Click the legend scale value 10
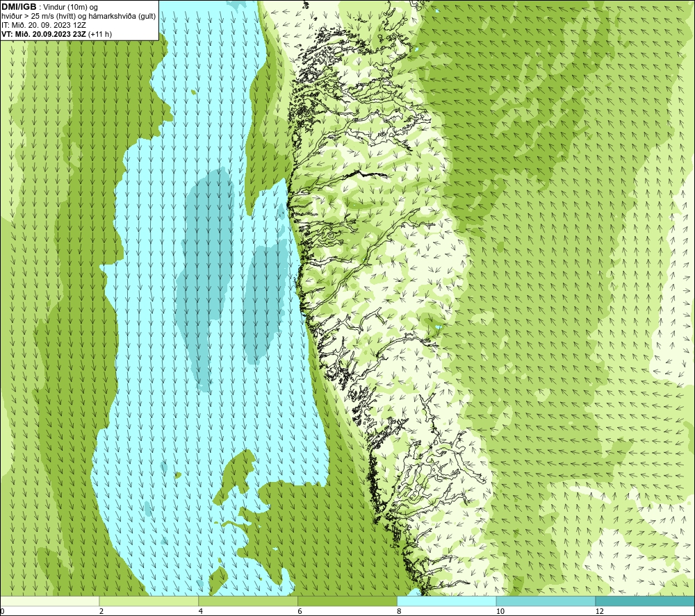 500,612
